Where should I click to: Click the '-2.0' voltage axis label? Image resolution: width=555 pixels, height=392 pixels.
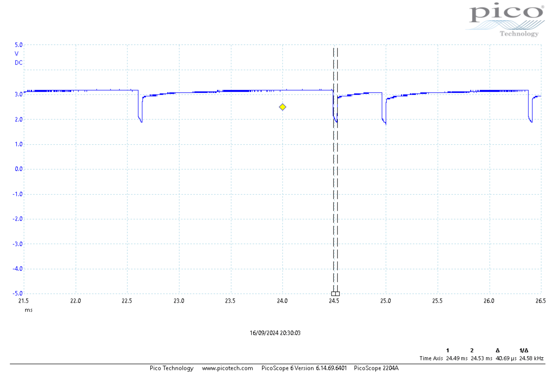coord(18,219)
